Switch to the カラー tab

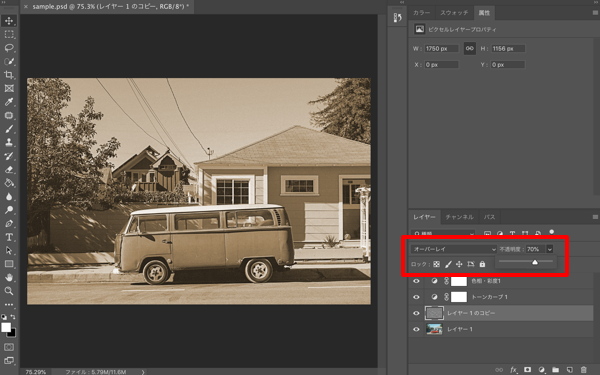pos(421,13)
